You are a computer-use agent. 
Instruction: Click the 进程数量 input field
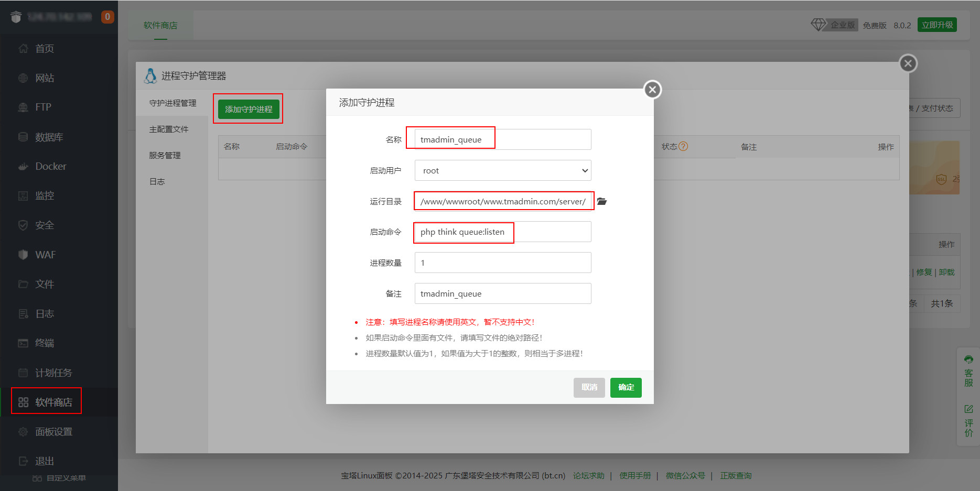pos(502,263)
